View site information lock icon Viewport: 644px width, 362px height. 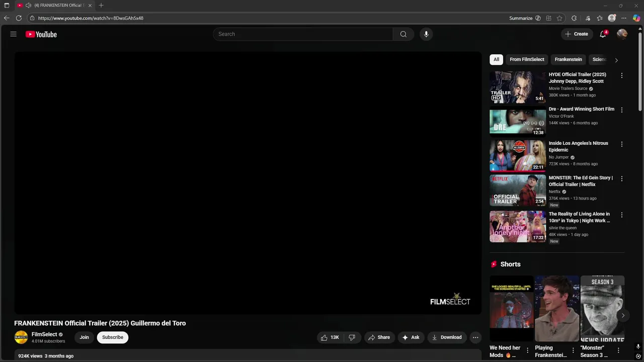[32, 18]
